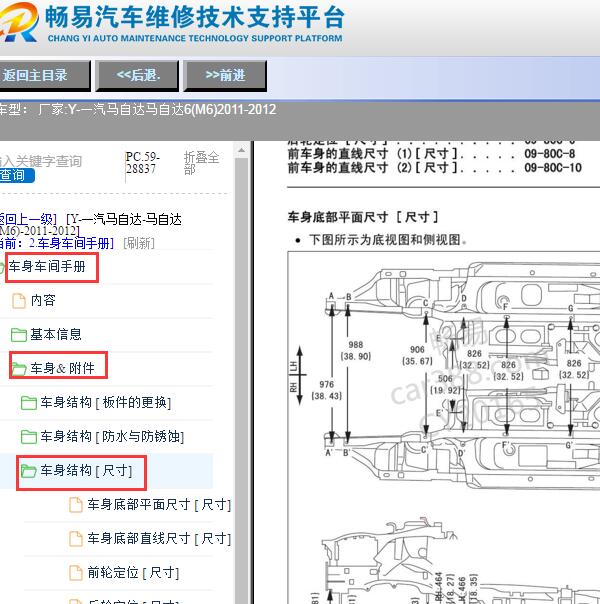Go forward with >>前进 button
Viewport: 600px width, 604px height.
[x=225, y=76]
